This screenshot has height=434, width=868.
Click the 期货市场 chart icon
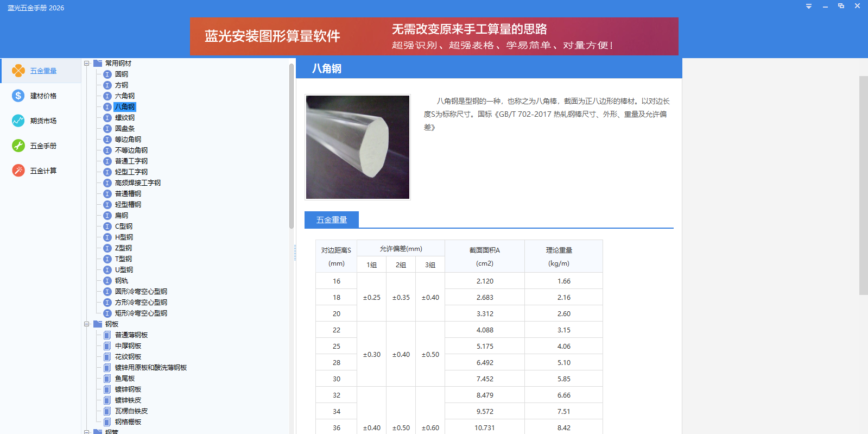tap(18, 121)
